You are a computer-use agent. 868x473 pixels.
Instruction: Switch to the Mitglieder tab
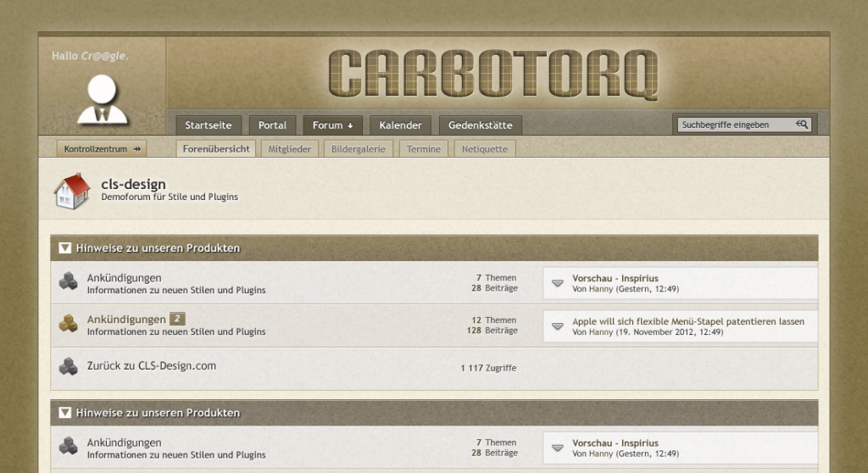[290, 149]
